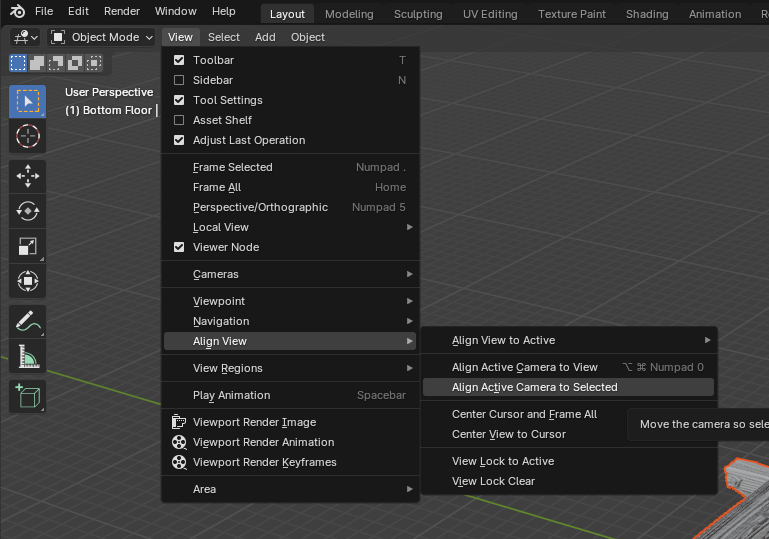
Task: Click the Add Cube tool
Action: [x=28, y=396]
